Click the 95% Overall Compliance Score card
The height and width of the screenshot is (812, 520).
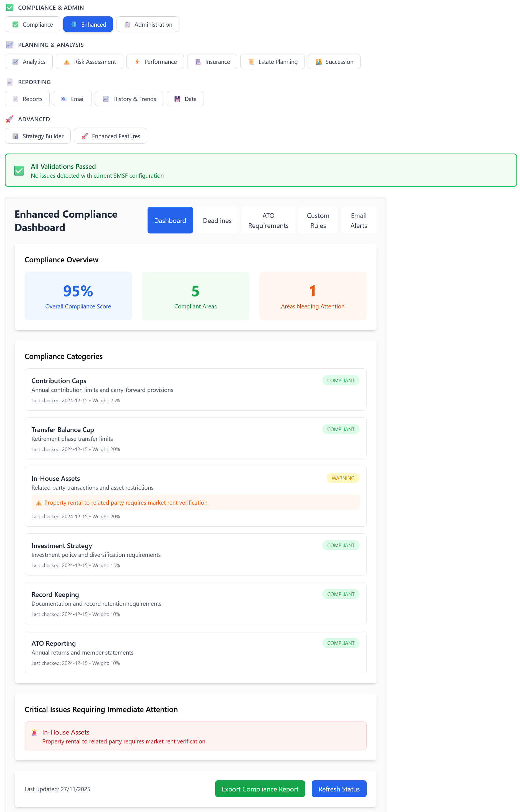click(78, 296)
